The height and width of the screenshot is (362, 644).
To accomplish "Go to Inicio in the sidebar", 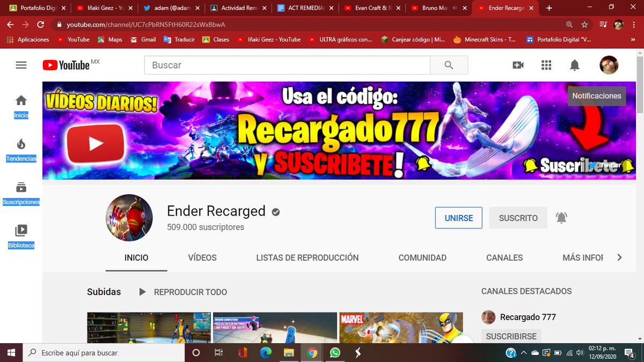I will 21,107.
